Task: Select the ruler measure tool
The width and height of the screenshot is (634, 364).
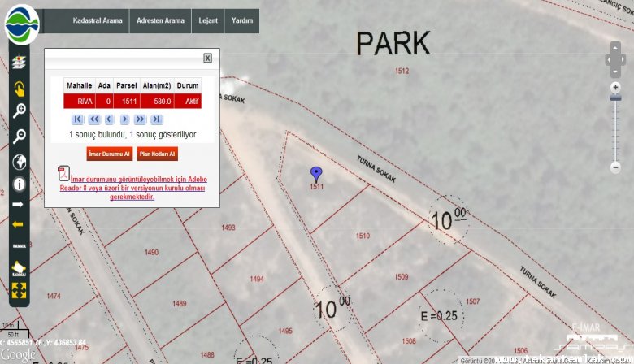Action: point(19,245)
